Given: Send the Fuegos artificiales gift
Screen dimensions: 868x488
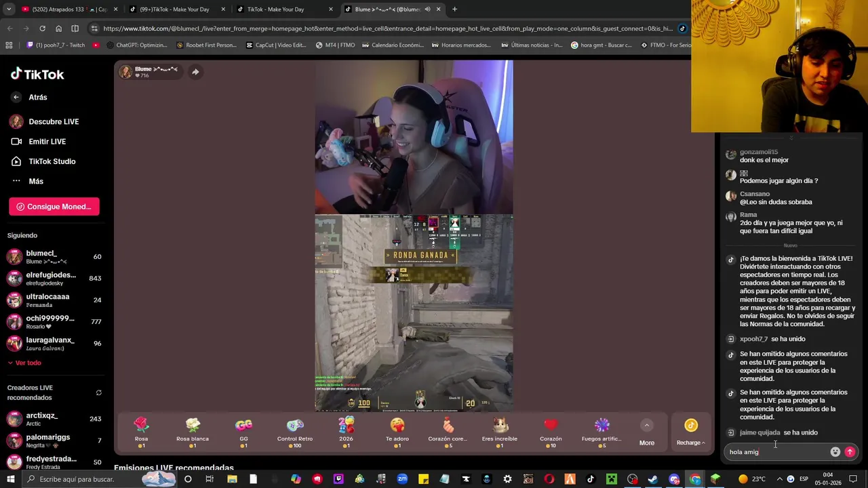Looking at the screenshot, I should (601, 432).
